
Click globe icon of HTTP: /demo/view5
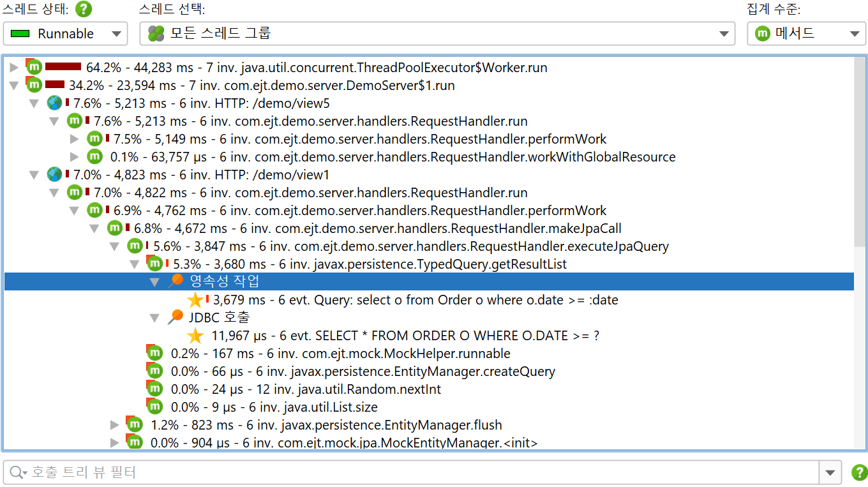point(55,103)
